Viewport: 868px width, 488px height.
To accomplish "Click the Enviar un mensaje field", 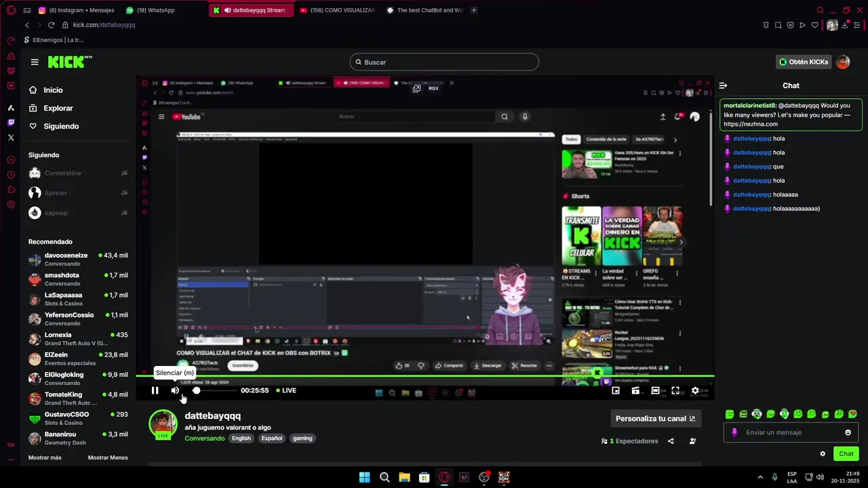I will pos(791,432).
